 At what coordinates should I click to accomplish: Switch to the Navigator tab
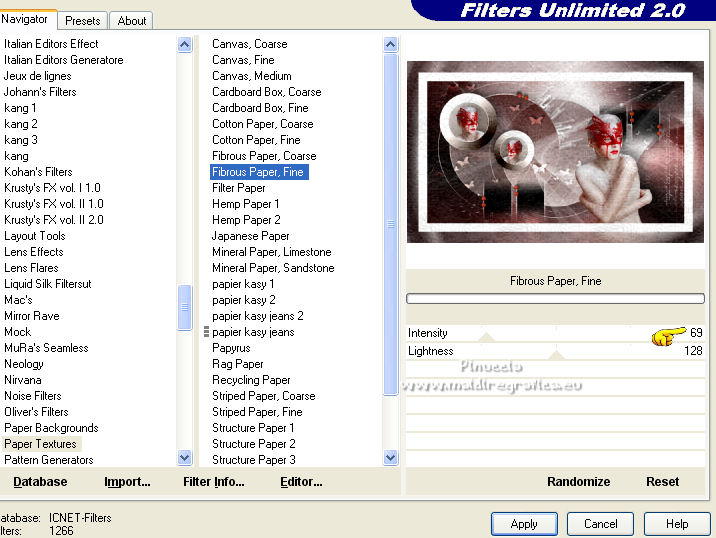coord(25,19)
